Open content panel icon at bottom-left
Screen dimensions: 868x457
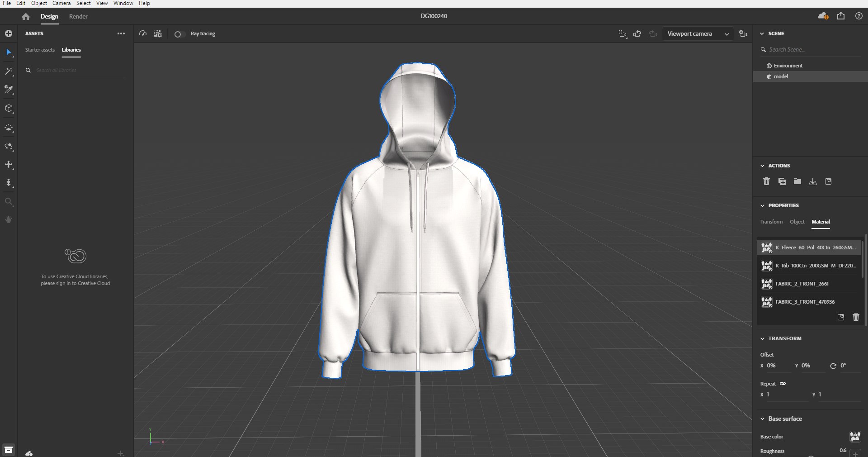[9, 450]
